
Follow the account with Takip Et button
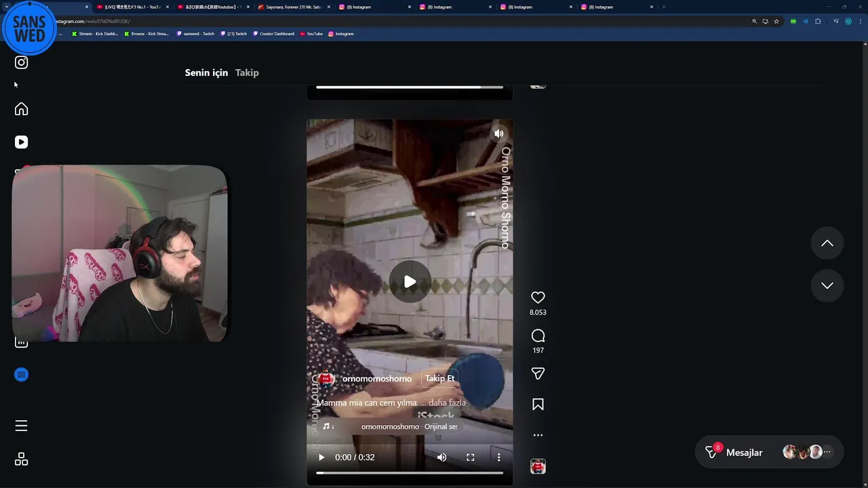click(x=439, y=378)
